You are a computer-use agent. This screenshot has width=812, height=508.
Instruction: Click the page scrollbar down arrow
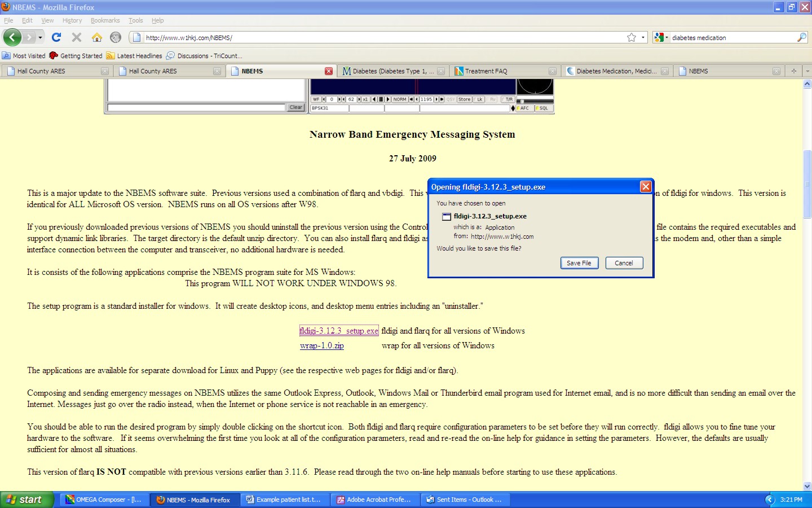pyautogui.click(x=807, y=486)
